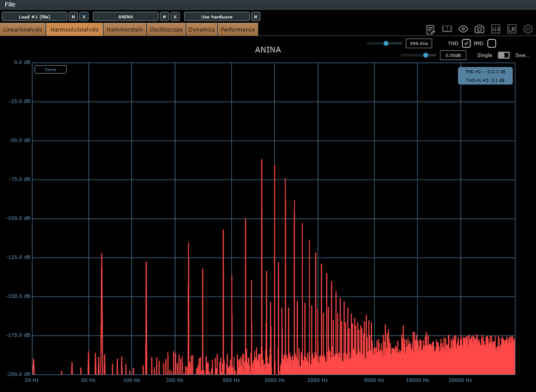Take a snapshot with camera icon
The image size is (536, 392).
click(479, 29)
